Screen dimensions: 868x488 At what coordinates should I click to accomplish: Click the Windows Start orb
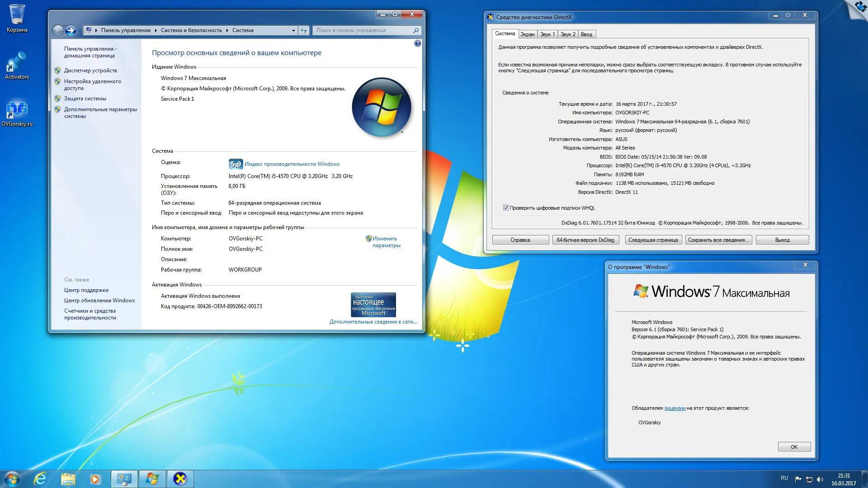[x=12, y=479]
